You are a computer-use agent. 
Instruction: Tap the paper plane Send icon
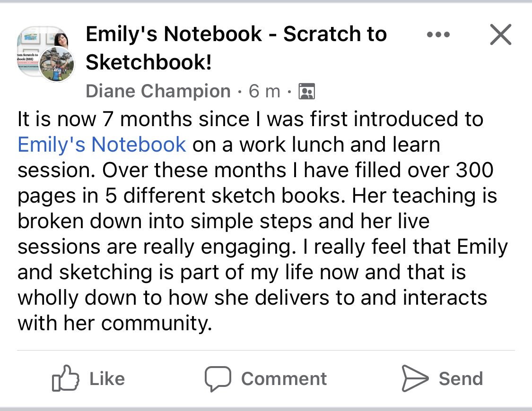click(415, 378)
